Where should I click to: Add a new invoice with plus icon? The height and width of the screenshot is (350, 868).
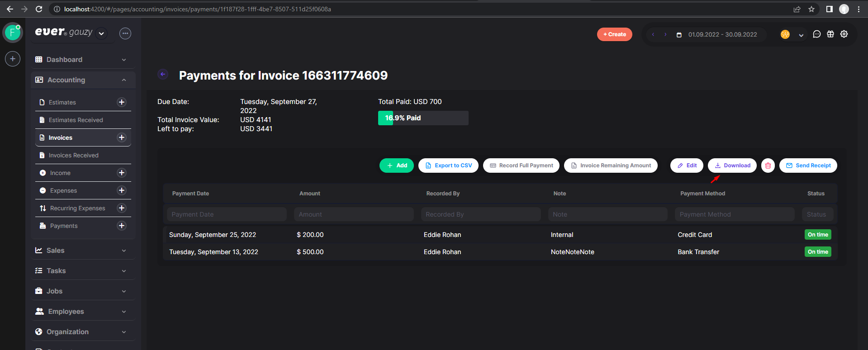click(122, 137)
